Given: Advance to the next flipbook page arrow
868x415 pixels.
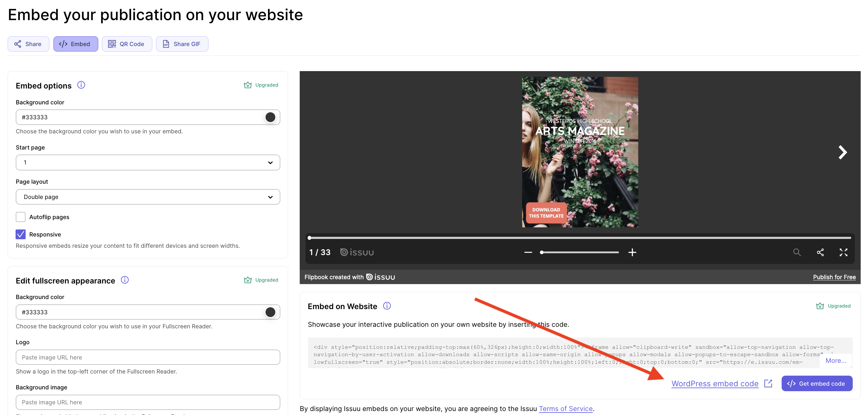Looking at the screenshot, I should 843,152.
